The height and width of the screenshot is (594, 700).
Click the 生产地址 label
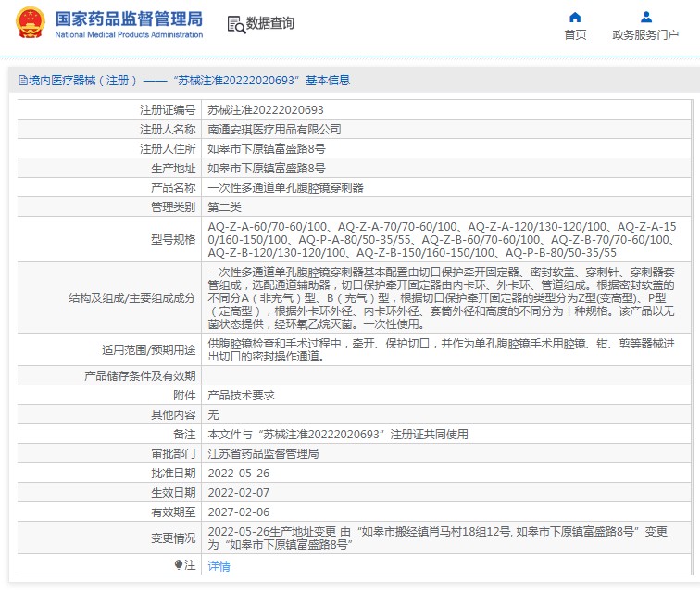pyautogui.click(x=173, y=169)
